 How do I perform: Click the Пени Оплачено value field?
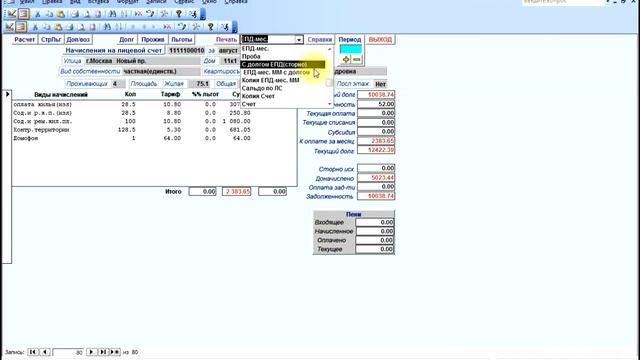tap(375, 240)
